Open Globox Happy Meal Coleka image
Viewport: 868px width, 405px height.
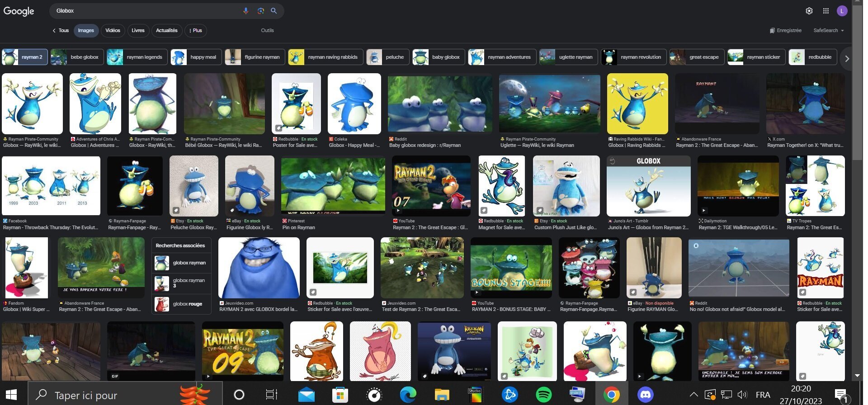tap(354, 104)
